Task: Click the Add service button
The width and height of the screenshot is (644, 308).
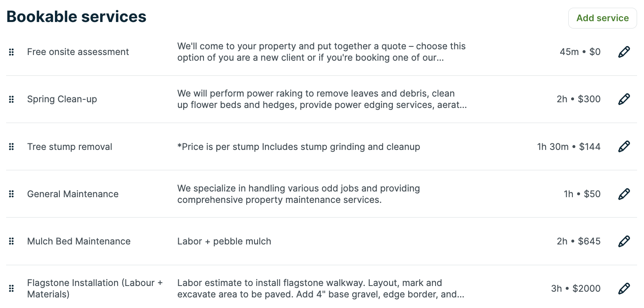Action: (x=602, y=18)
